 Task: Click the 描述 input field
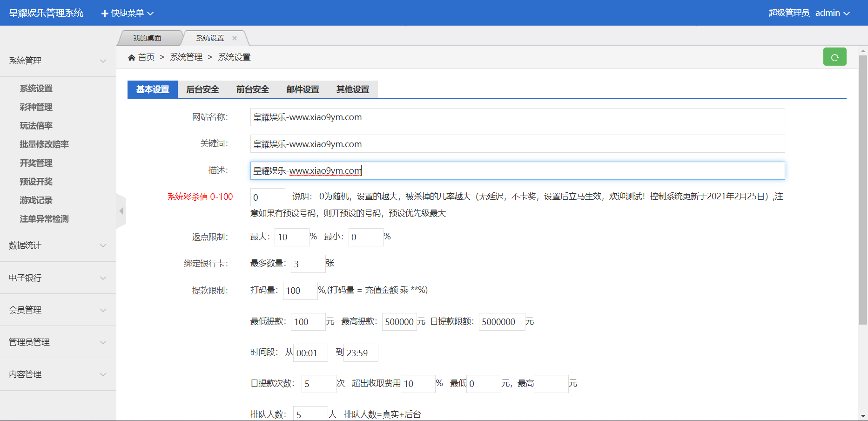click(x=518, y=171)
